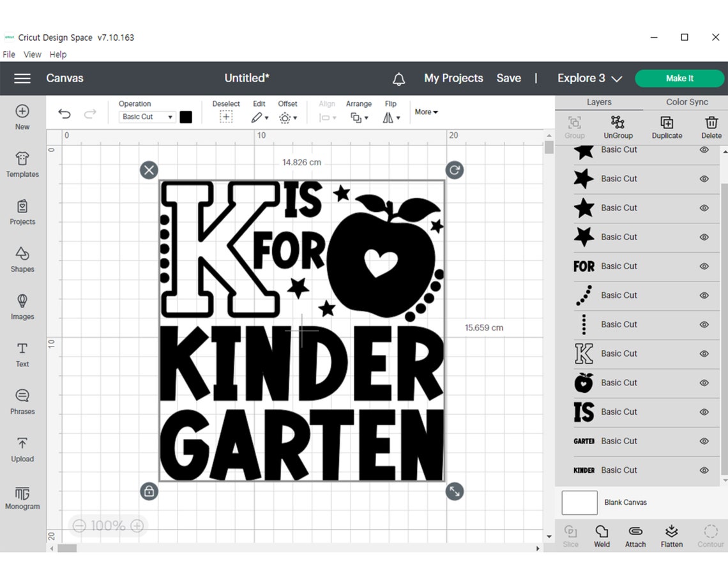Hide the apple Basic Cut layer
The height and width of the screenshot is (582, 728).
(704, 382)
